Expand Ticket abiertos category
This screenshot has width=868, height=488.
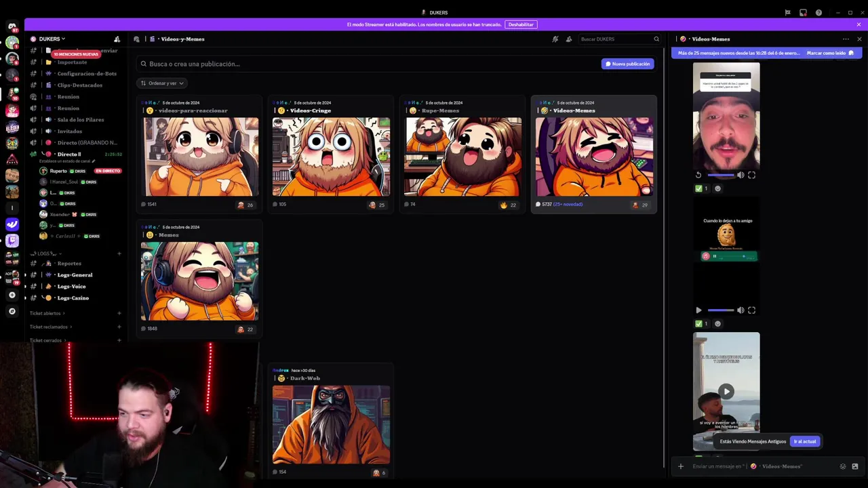(47, 313)
